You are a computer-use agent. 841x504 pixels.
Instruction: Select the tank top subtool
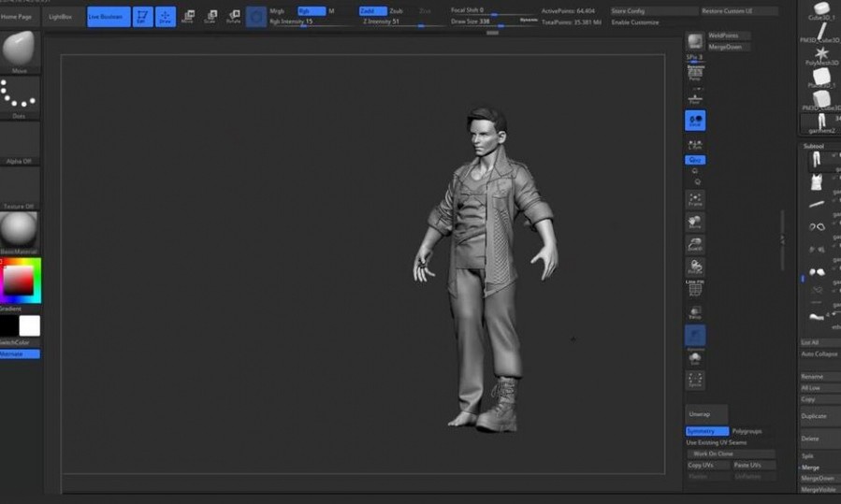point(817,182)
